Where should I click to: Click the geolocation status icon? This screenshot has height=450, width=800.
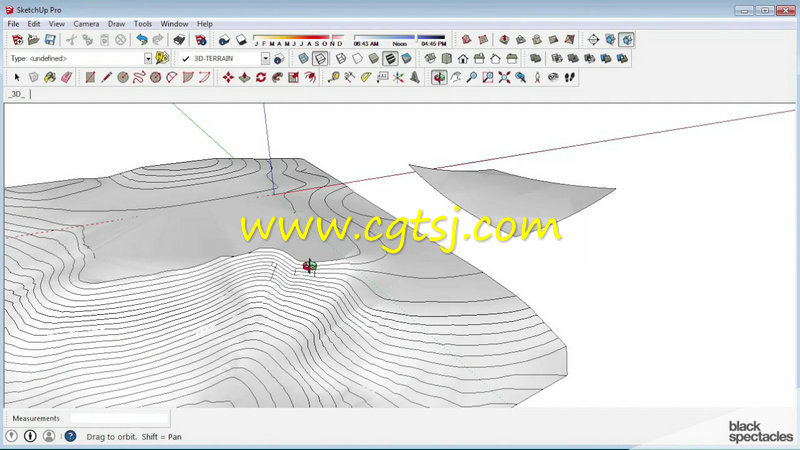pyautogui.click(x=11, y=436)
